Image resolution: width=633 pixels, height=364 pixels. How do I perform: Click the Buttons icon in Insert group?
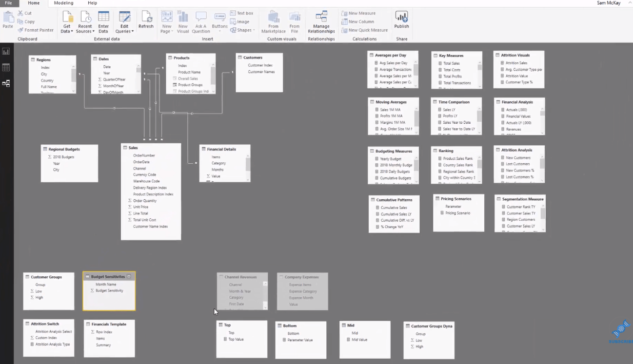point(219,18)
